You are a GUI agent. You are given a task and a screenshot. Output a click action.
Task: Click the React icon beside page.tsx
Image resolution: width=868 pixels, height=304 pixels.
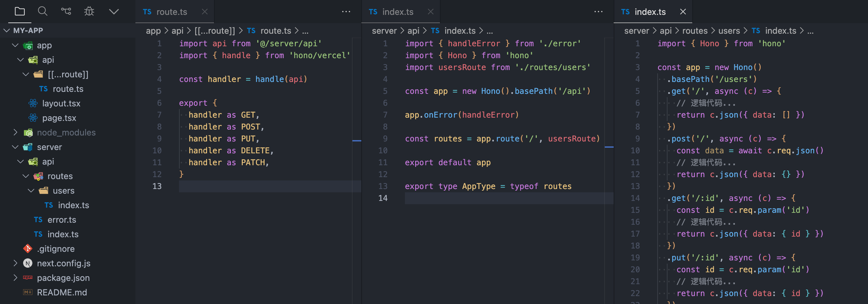click(33, 118)
